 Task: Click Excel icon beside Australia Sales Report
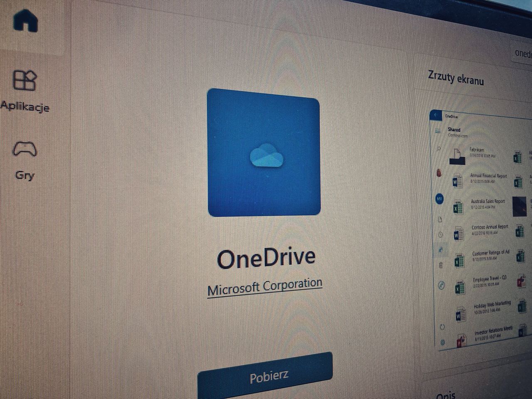point(458,207)
